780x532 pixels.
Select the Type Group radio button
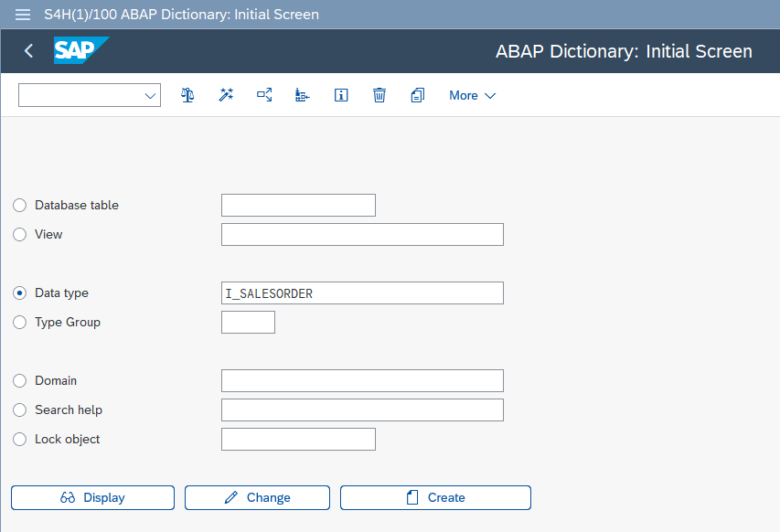tap(19, 323)
